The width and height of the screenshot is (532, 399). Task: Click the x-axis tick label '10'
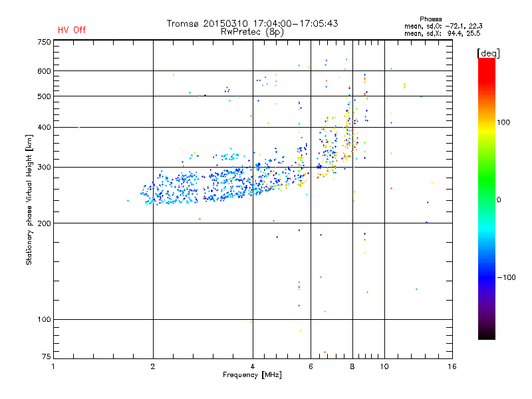[384, 366]
